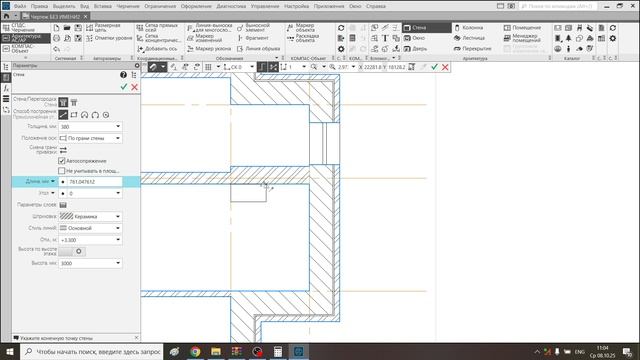Toggle ortho drawing mode in view toolbar
The width and height of the screenshot is (640, 360).
(262, 67)
